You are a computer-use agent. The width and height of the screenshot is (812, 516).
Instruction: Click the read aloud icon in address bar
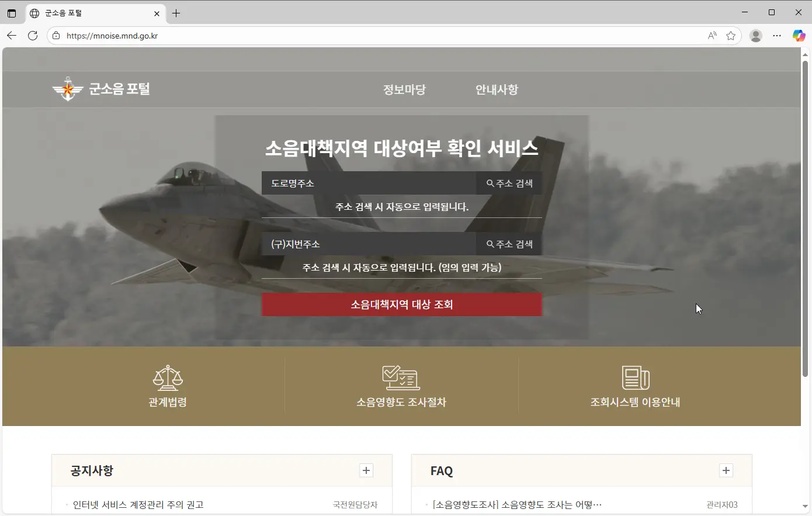[712, 36]
